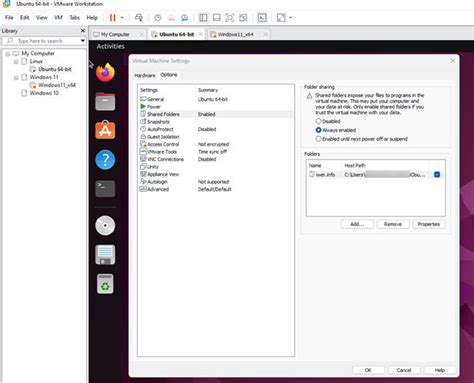Switch to the Hardware tab
Image resolution: width=474 pixels, height=383 pixels.
(x=145, y=75)
